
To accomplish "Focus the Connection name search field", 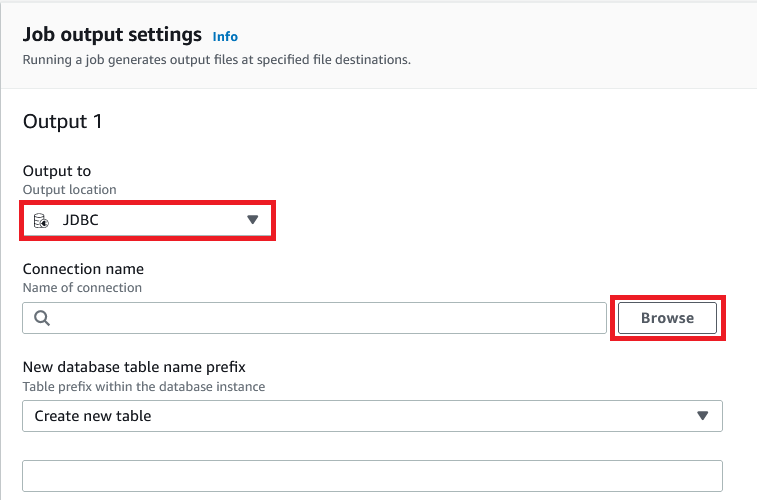I will [320, 318].
